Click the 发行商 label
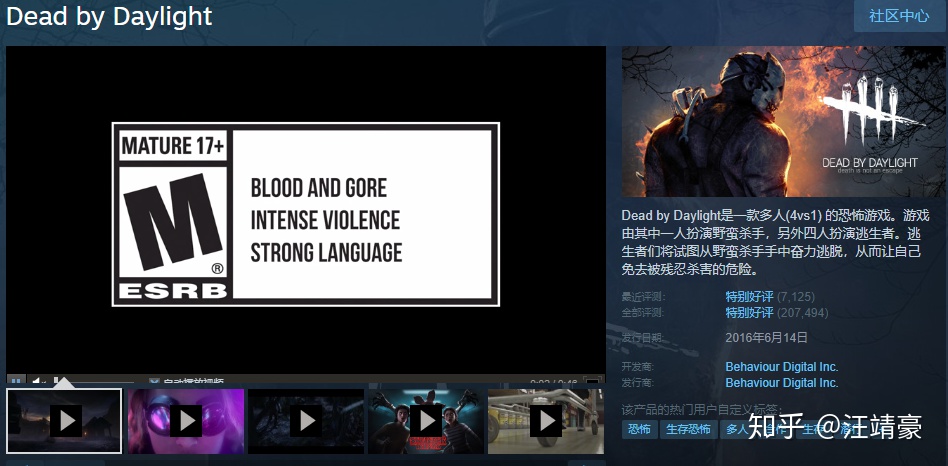Viewport: 948px width, 466px height. point(638,383)
